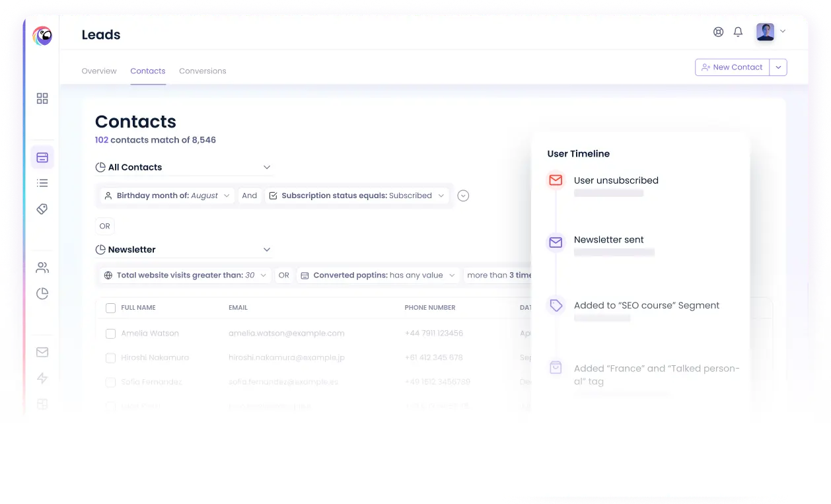Click the name Hiroshi Nakamura
The width and height of the screenshot is (831, 504).
click(x=155, y=357)
